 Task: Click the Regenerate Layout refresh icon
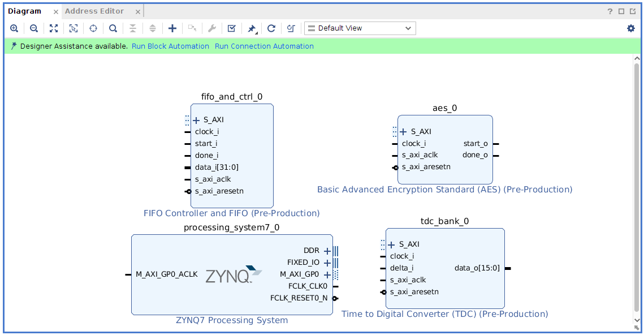pyautogui.click(x=271, y=28)
